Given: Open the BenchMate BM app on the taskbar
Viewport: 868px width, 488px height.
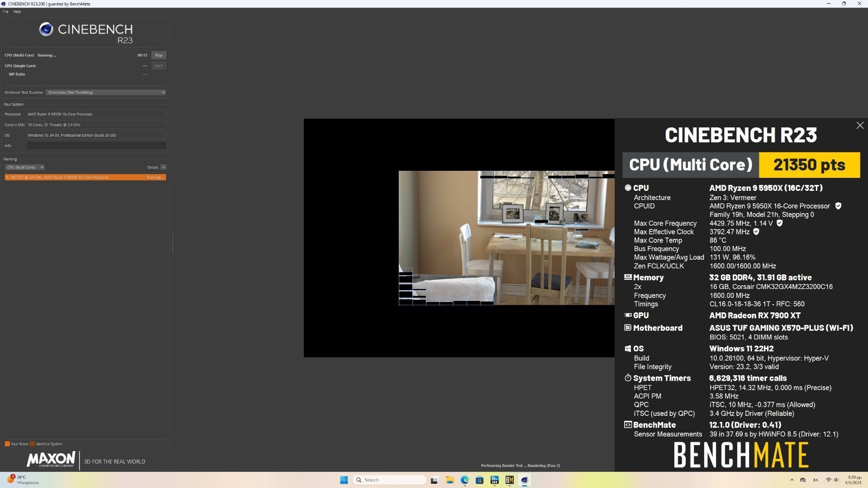Looking at the screenshot, I should click(509, 480).
